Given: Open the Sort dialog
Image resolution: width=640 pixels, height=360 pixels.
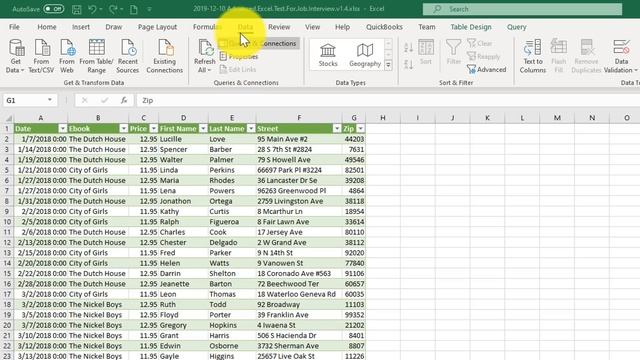Looking at the screenshot, I should pyautogui.click(x=426, y=52).
